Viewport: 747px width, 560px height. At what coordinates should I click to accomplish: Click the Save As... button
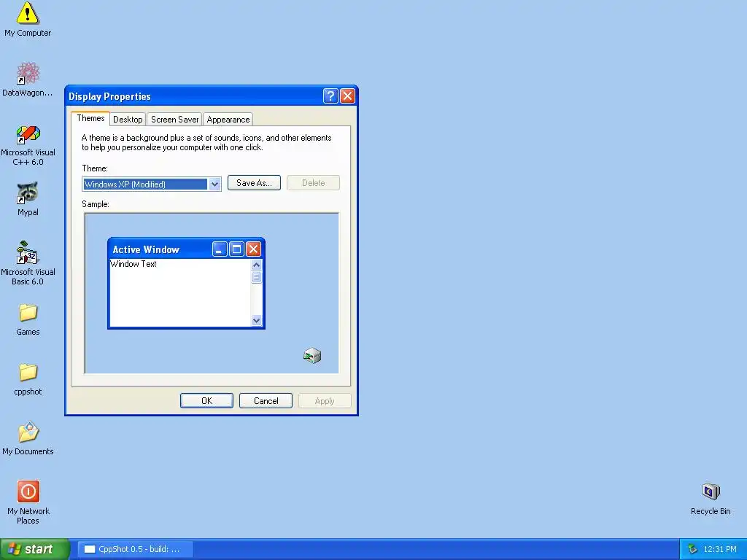click(x=254, y=183)
